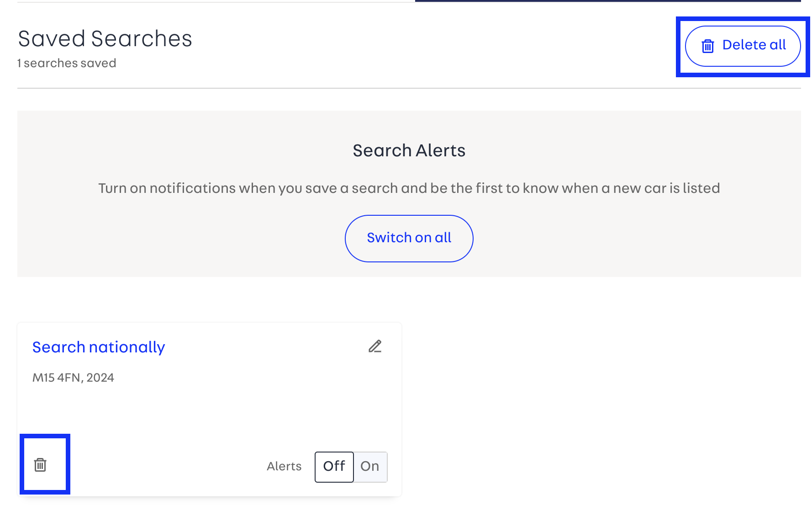Keep alerts Off by clicking Off segment

click(334, 467)
